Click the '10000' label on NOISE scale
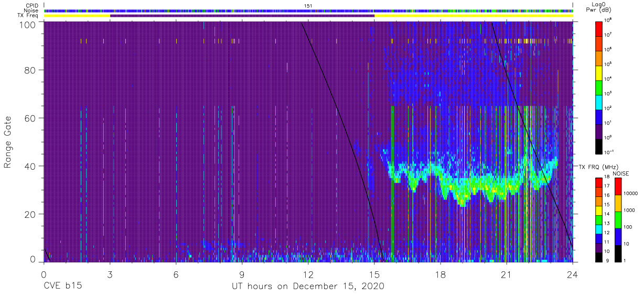644x297 pixels. [x=630, y=194]
